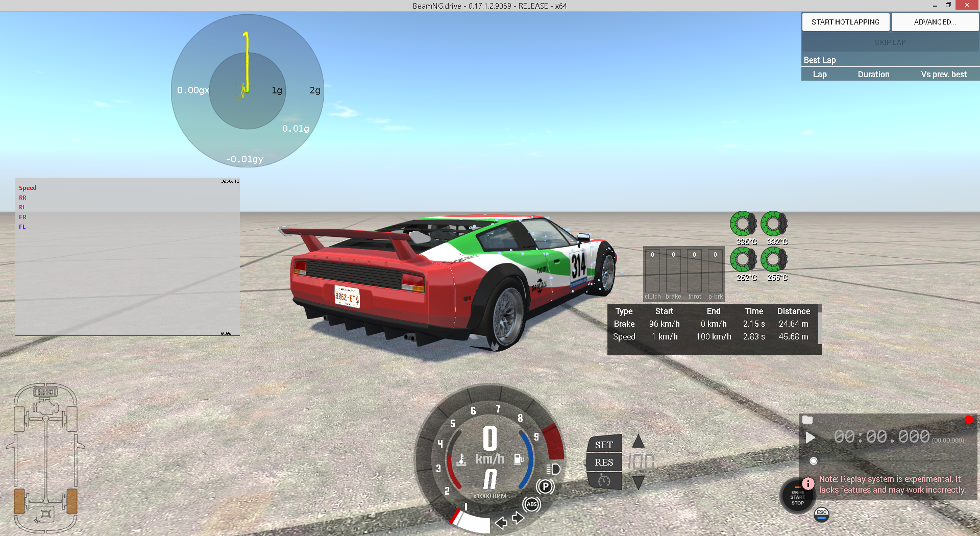
Task: Click the Lap column header
Action: point(820,75)
